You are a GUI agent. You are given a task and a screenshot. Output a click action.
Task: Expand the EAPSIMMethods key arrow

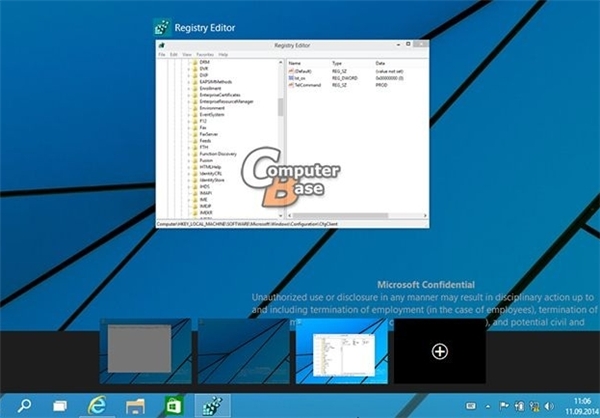[x=189, y=82]
